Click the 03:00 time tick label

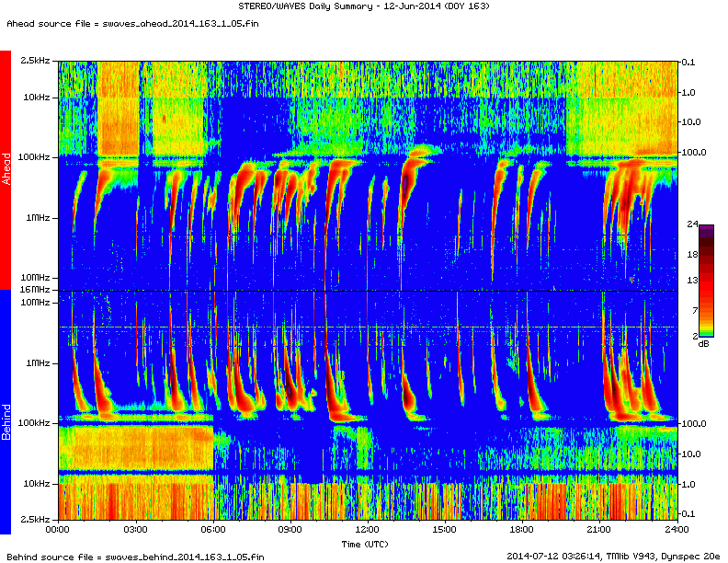coord(135,530)
